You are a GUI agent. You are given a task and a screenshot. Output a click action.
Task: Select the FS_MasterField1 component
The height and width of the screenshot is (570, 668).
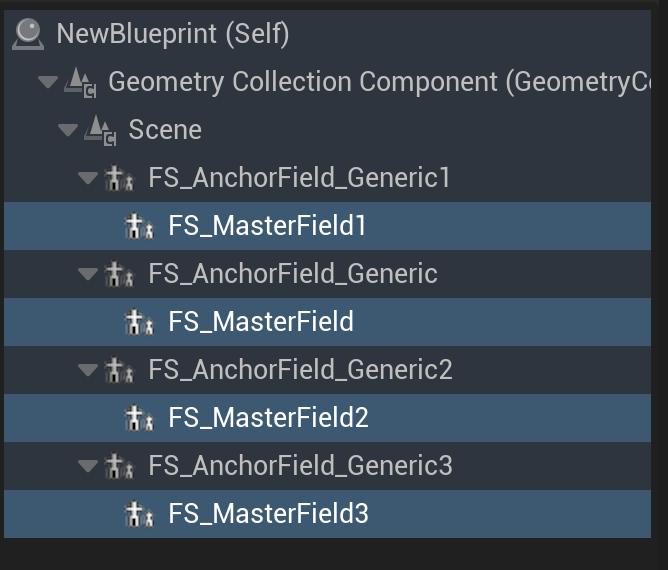267,226
